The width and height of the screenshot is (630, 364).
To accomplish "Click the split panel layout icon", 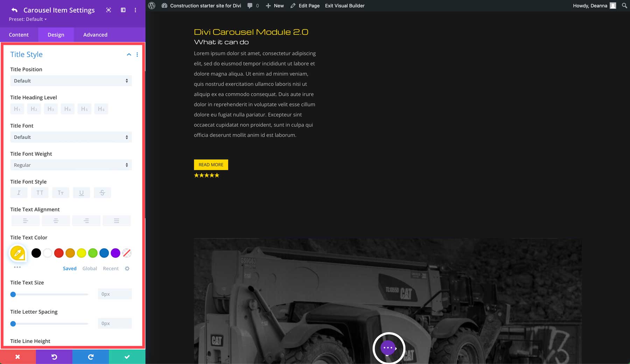I will tap(123, 10).
